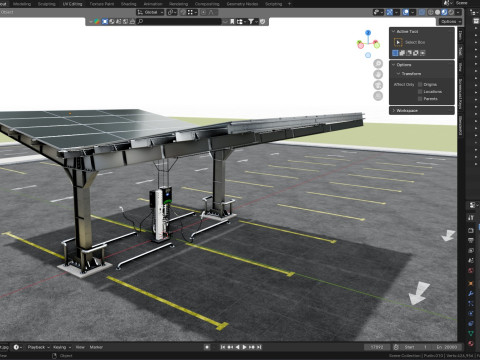Switch to the Scripting workspace tab
Viewport: 480px width, 360px height.
[273, 4]
